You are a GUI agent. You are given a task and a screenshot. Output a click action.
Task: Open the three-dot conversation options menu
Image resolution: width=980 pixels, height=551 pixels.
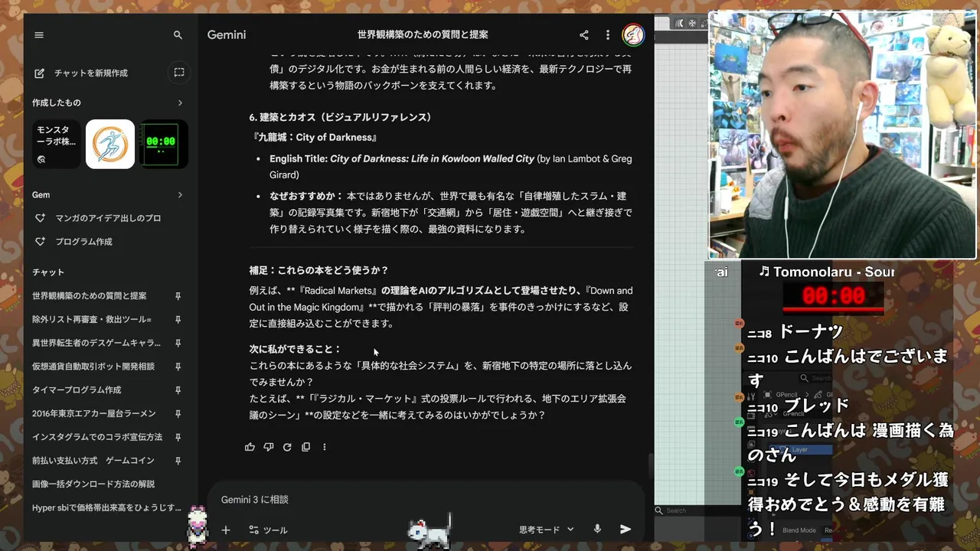point(608,35)
